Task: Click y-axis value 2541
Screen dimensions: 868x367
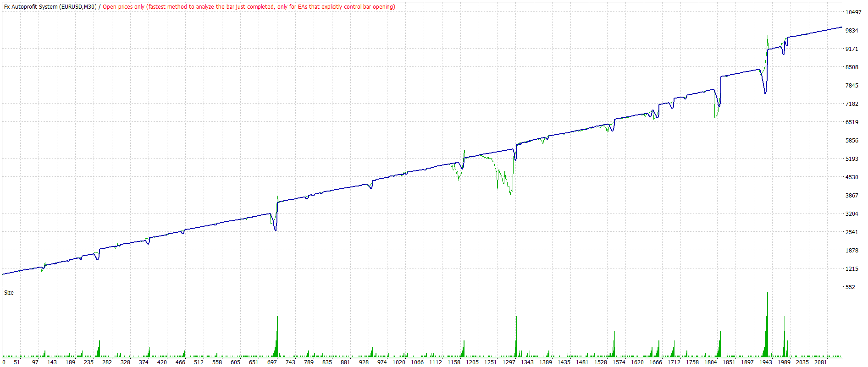Action: [852, 232]
